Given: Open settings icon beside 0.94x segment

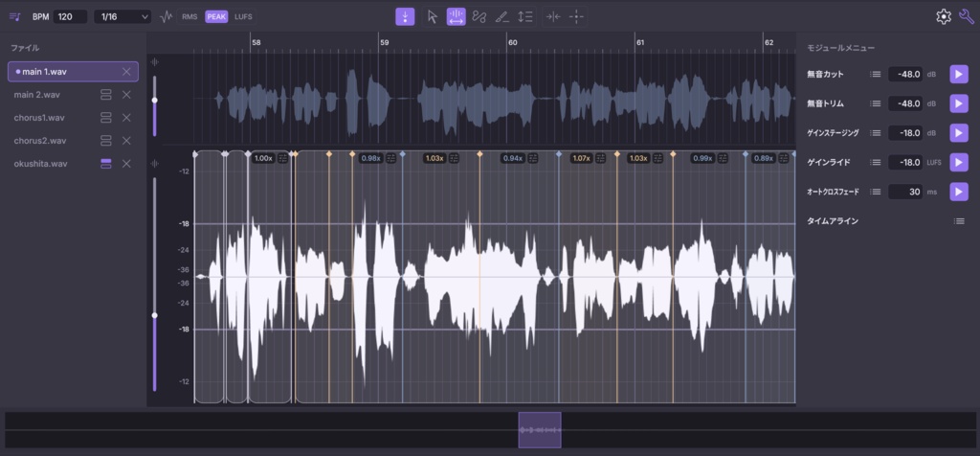Looking at the screenshot, I should (x=533, y=158).
